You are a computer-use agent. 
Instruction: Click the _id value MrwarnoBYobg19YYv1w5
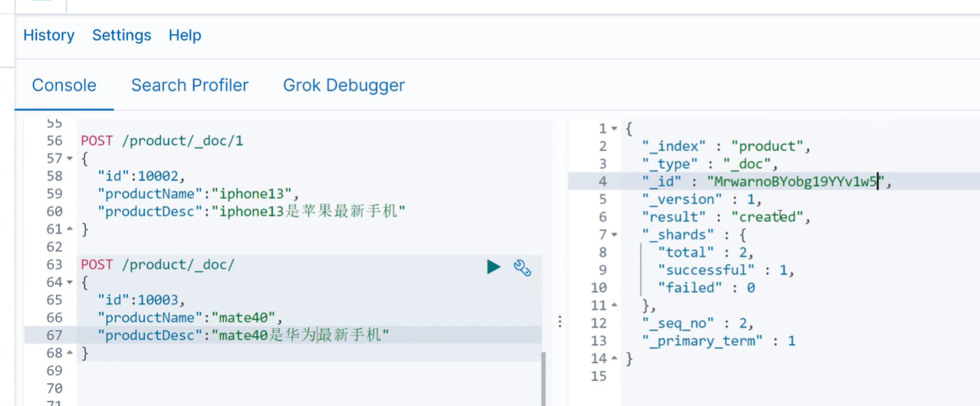pyautogui.click(x=796, y=181)
